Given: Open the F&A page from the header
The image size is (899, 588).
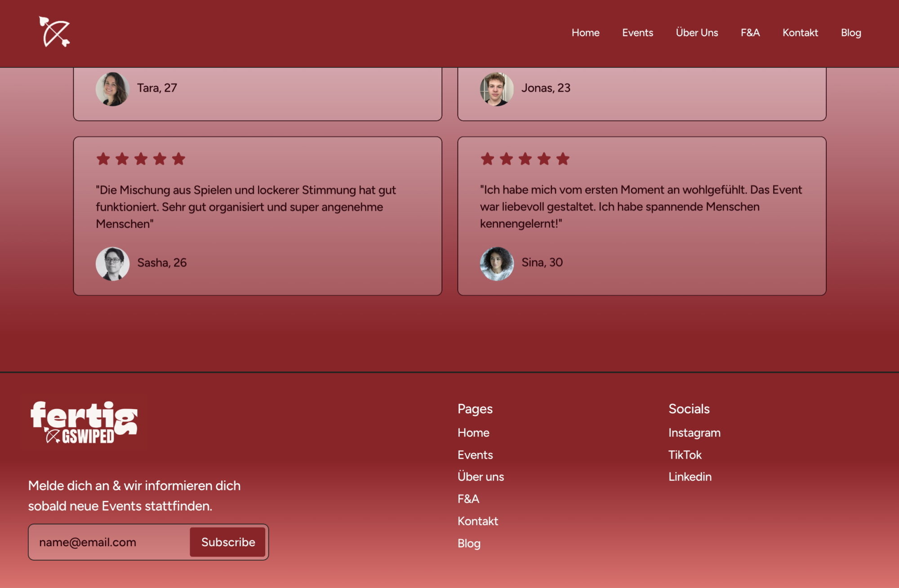Looking at the screenshot, I should (750, 32).
